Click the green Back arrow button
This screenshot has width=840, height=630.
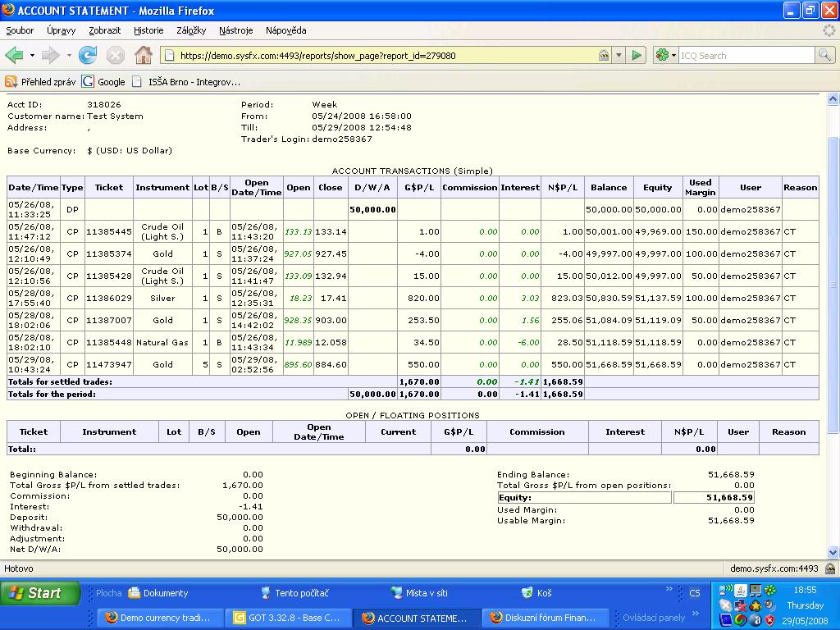(14, 56)
